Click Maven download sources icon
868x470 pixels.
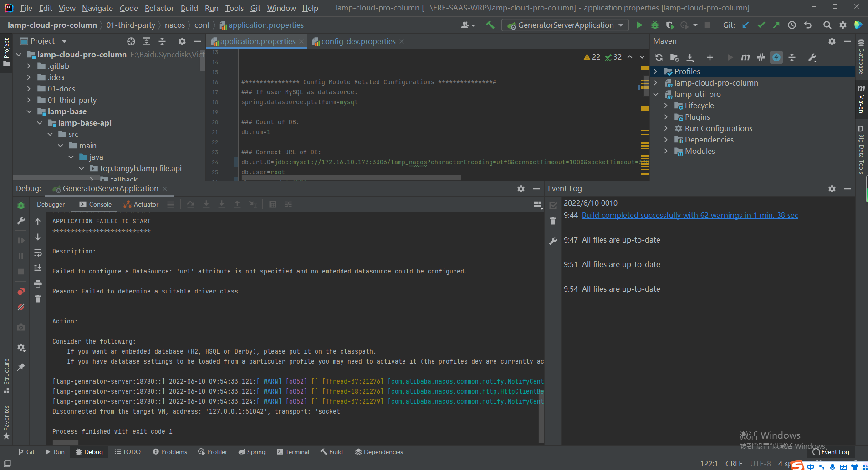pos(690,57)
